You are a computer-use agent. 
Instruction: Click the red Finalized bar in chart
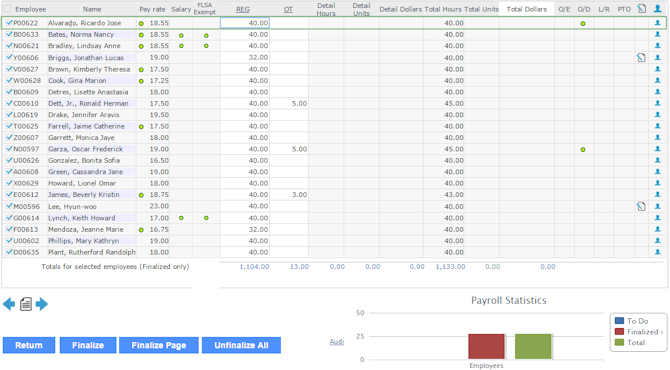pos(486,347)
